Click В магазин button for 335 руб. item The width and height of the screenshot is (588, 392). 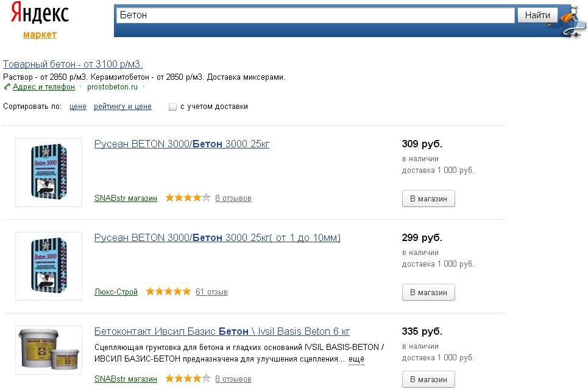pyautogui.click(x=428, y=379)
